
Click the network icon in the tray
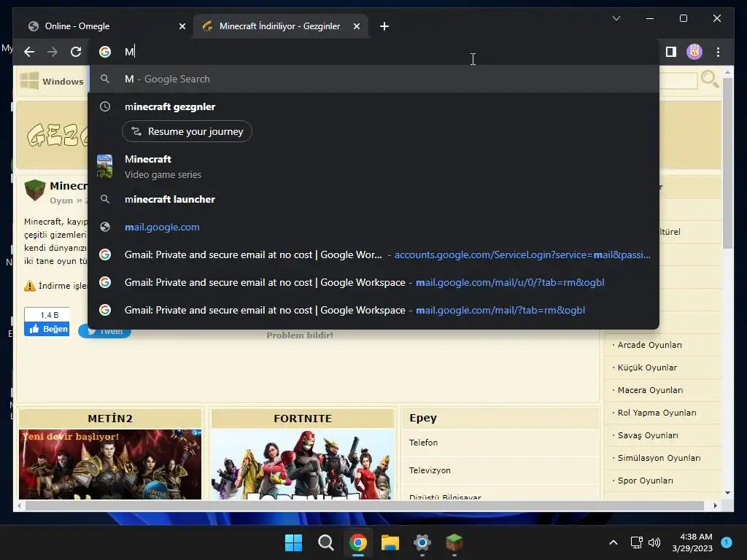[x=636, y=542]
